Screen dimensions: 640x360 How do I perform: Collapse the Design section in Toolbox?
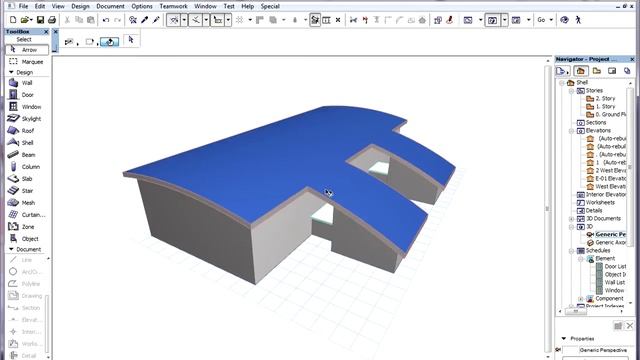click(x=11, y=72)
